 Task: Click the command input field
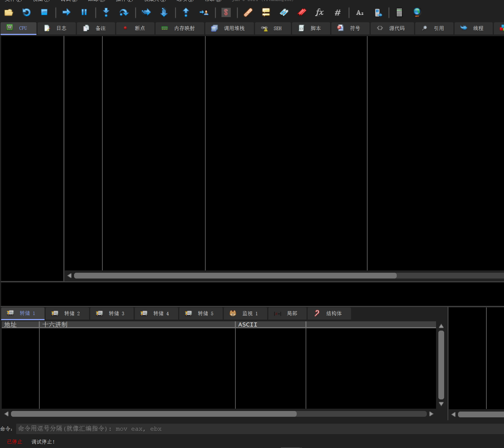[260, 429]
